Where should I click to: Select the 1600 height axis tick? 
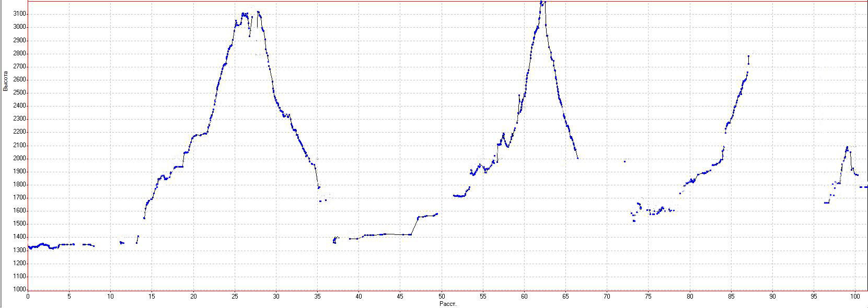tap(19, 210)
